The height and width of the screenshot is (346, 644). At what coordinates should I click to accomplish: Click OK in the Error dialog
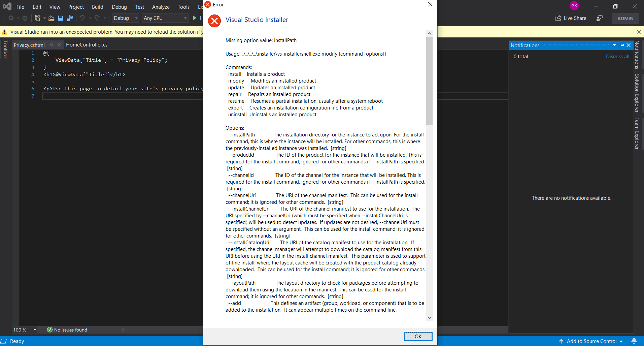click(x=418, y=336)
